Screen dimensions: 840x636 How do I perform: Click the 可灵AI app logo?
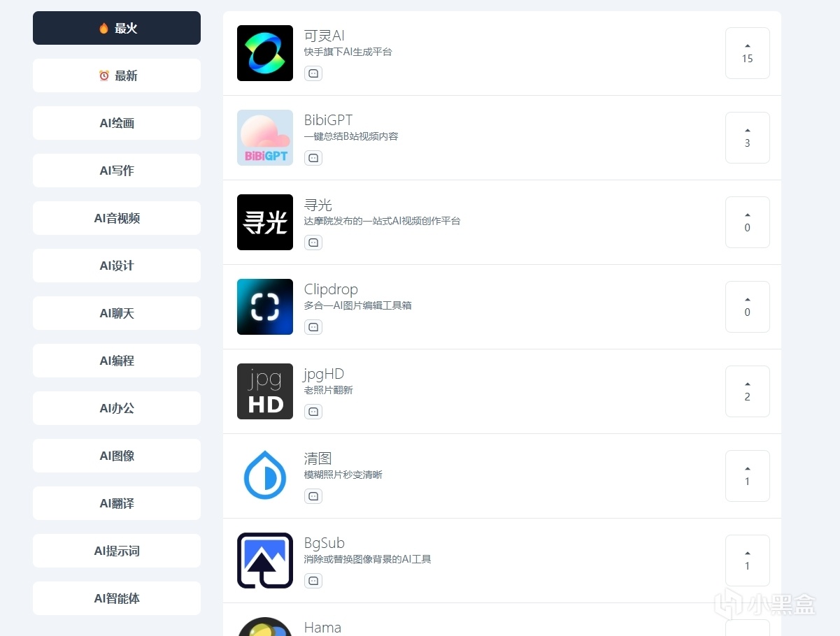pos(264,53)
